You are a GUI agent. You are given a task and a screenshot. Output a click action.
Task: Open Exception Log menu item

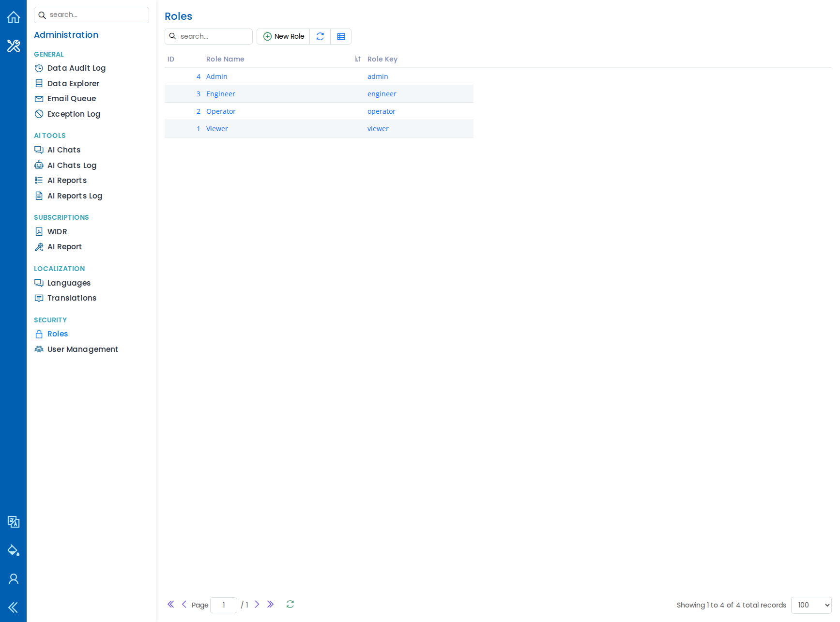pyautogui.click(x=74, y=114)
